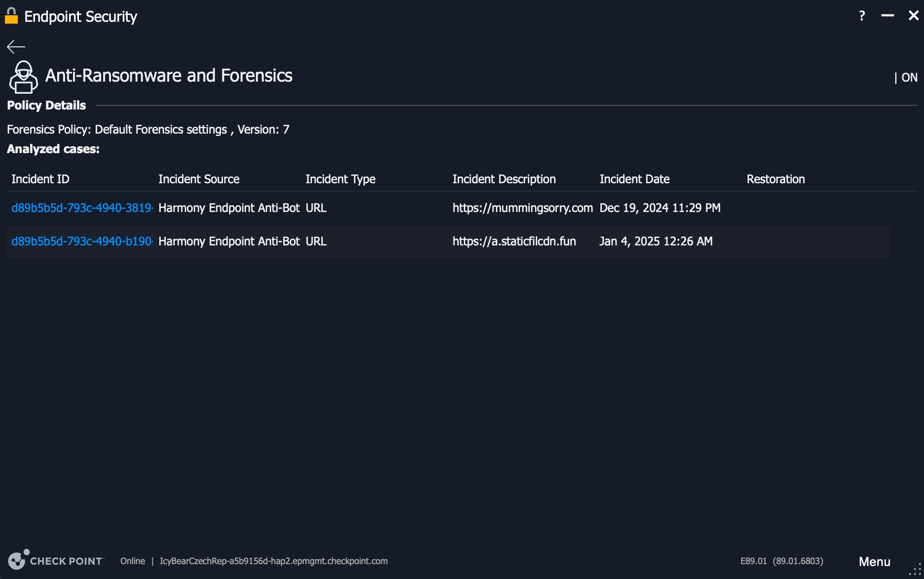Grab the resize grip dots in corner
Screen dimensions: 924x579
coord(915,569)
